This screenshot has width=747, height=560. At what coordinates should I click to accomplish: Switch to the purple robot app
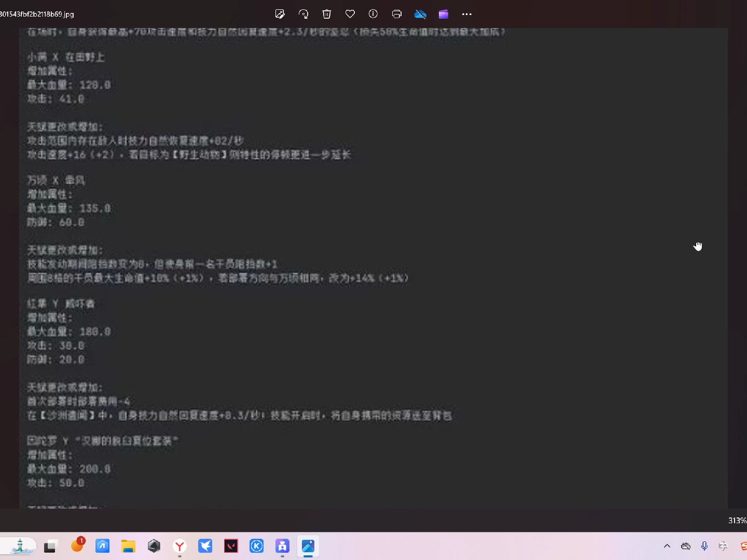click(282, 546)
